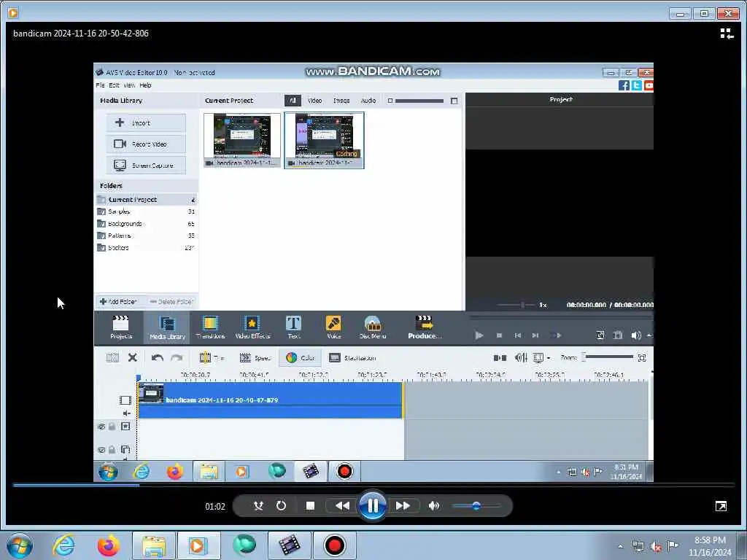Switch to the Video filter tab
The image size is (747, 560).
tap(314, 101)
